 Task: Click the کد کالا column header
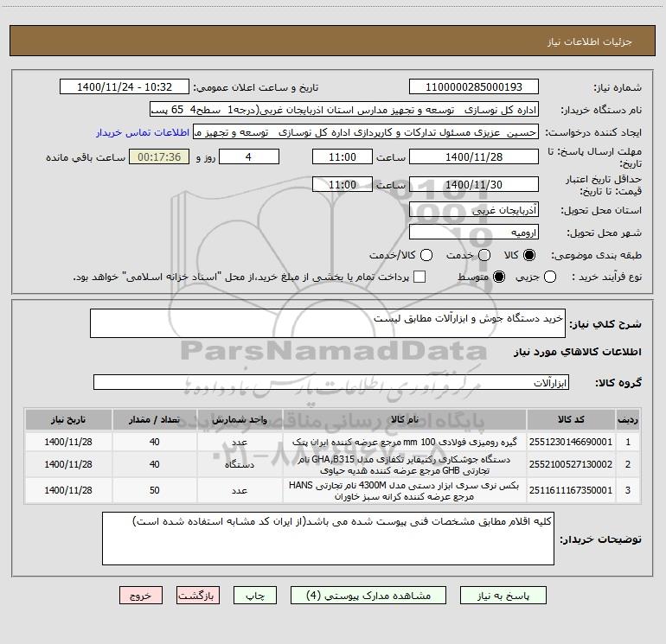[571, 419]
